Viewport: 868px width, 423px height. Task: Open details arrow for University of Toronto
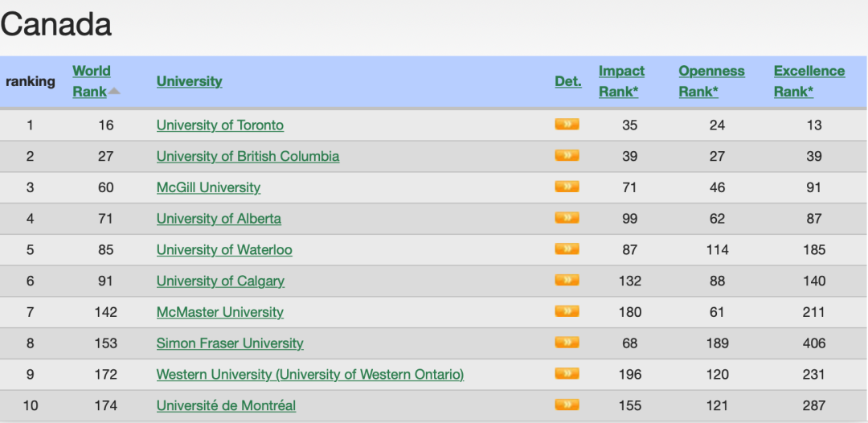point(567,124)
